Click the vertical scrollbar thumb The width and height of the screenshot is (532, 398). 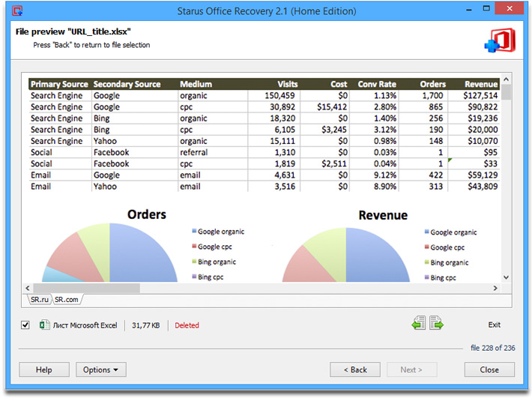[507, 92]
